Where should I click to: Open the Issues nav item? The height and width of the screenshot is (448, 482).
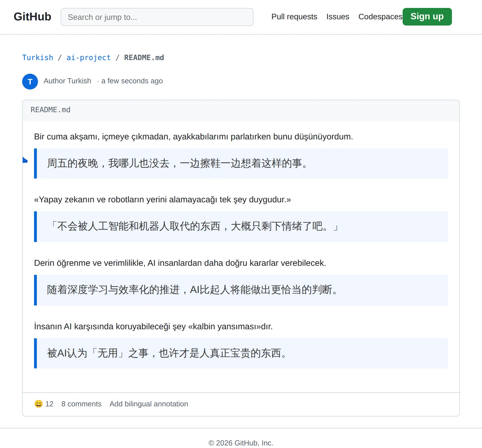coord(338,17)
